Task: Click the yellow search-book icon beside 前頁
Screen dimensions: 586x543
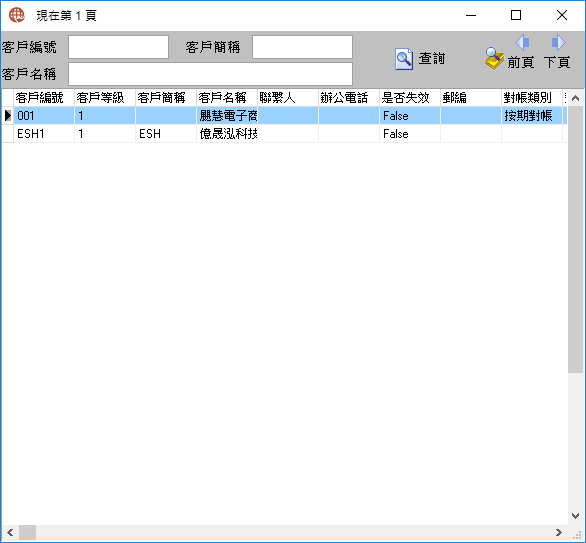Action: pyautogui.click(x=494, y=59)
